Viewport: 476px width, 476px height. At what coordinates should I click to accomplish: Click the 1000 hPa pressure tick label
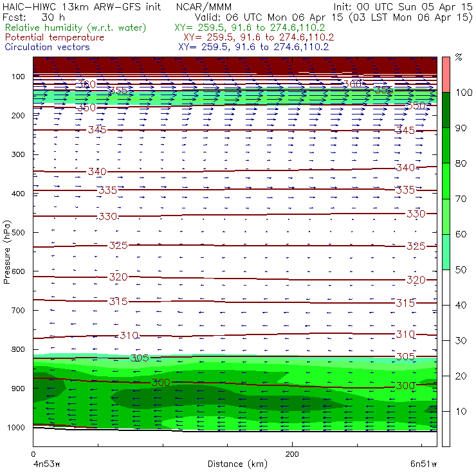16,427
